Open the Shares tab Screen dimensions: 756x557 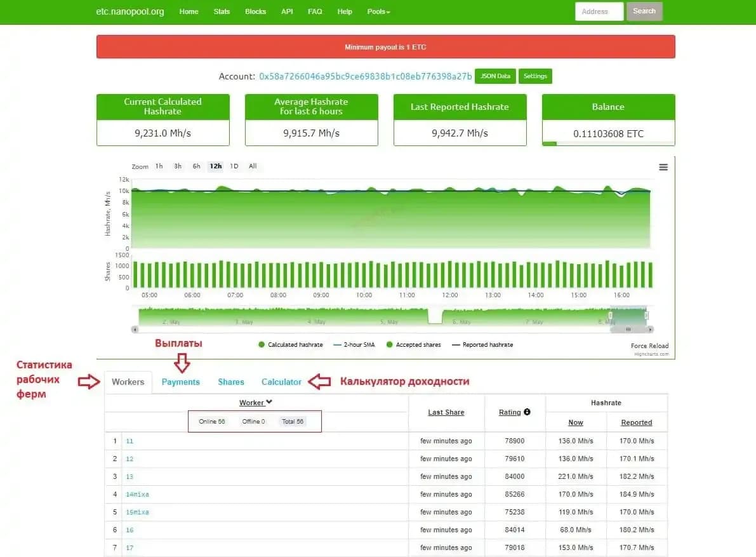point(231,382)
